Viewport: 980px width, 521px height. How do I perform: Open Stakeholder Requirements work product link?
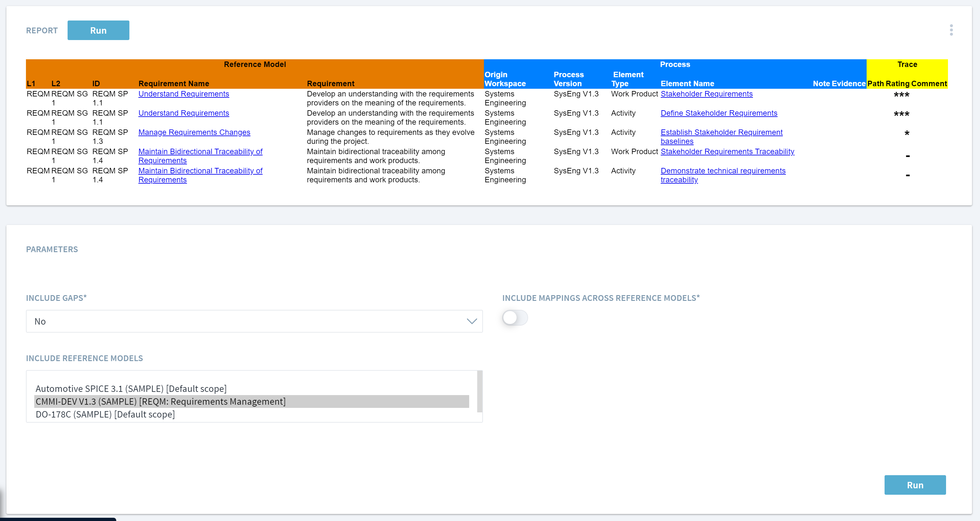click(x=706, y=94)
